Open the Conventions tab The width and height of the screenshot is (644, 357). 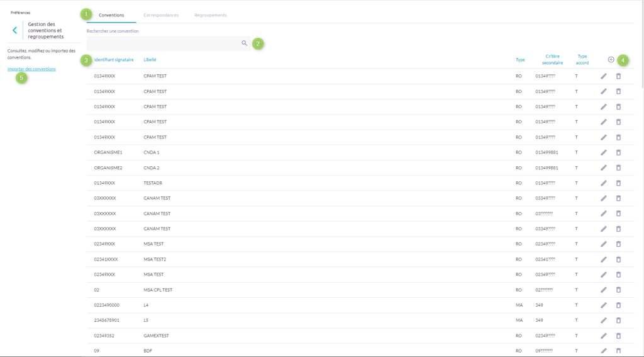(x=111, y=14)
